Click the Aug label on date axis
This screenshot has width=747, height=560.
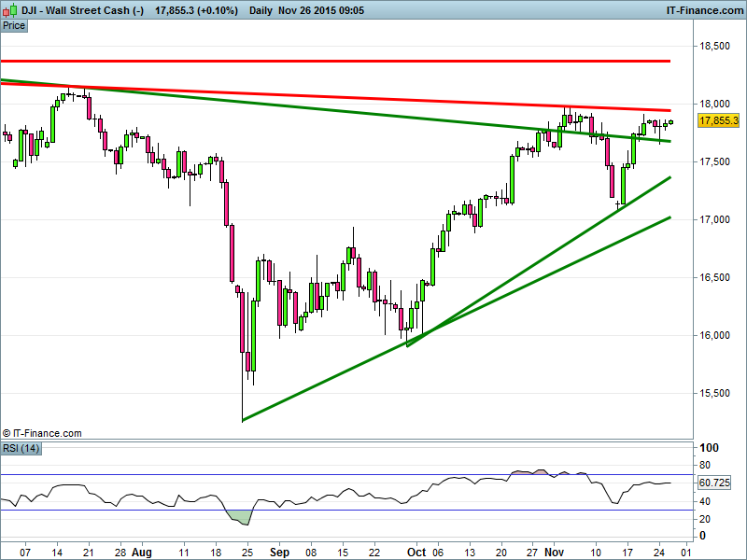point(142,552)
